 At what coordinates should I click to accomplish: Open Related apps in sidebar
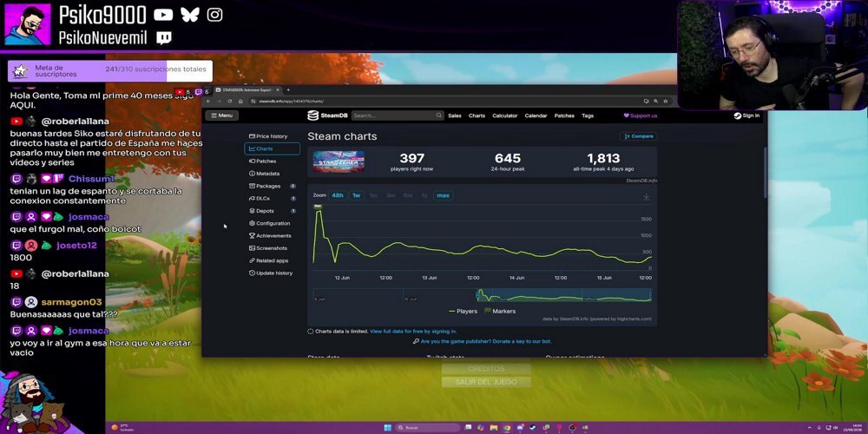click(x=271, y=260)
